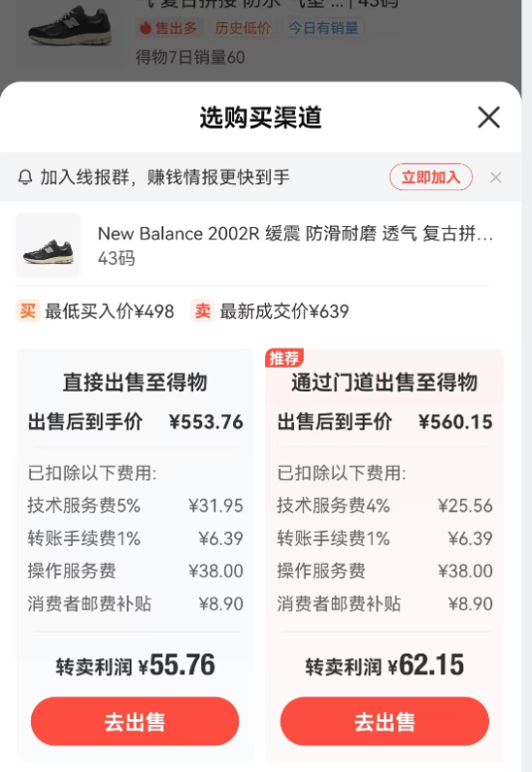Close the 选购买渠道 dialog
Viewport: 532px width, 772px height.
[x=488, y=118]
